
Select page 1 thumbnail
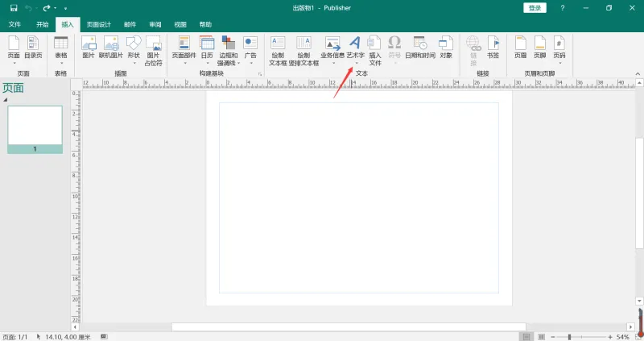tap(35, 130)
